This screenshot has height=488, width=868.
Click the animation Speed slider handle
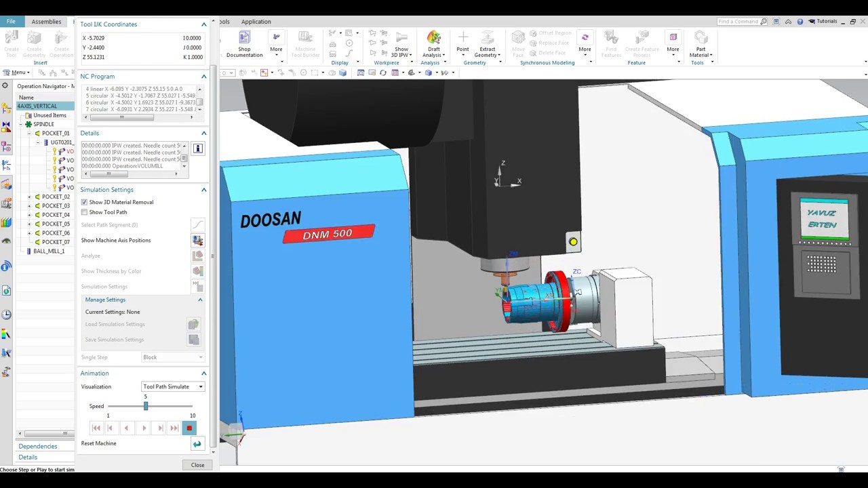[x=145, y=406]
